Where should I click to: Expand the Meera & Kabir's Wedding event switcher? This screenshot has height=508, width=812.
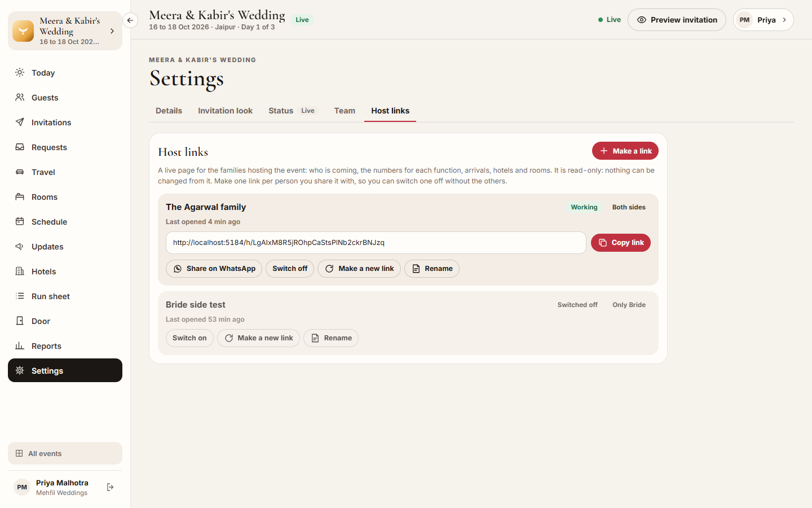tap(65, 31)
